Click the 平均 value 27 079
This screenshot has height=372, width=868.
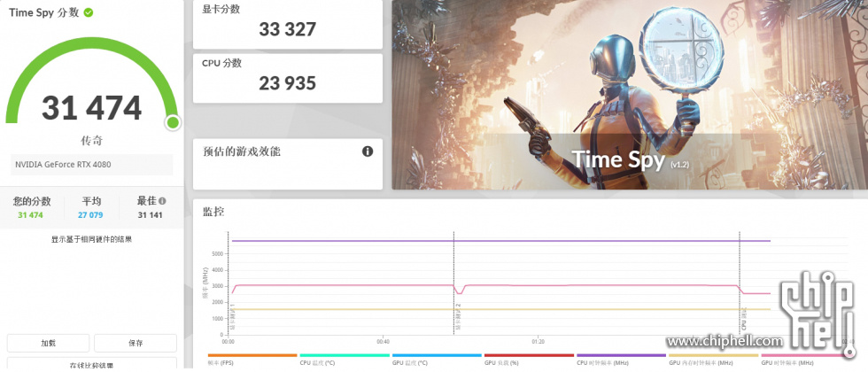click(x=90, y=214)
